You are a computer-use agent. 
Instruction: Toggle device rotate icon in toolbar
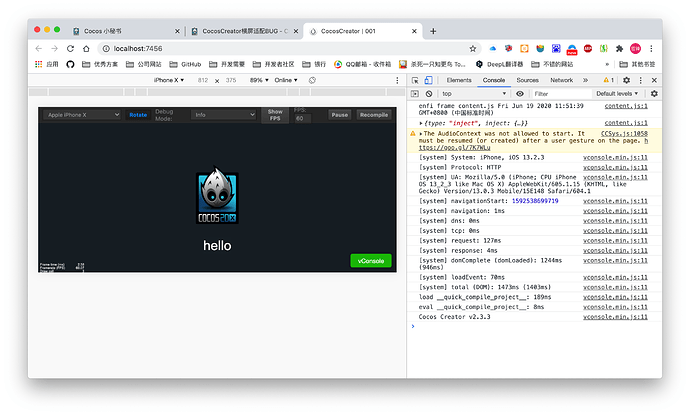312,80
